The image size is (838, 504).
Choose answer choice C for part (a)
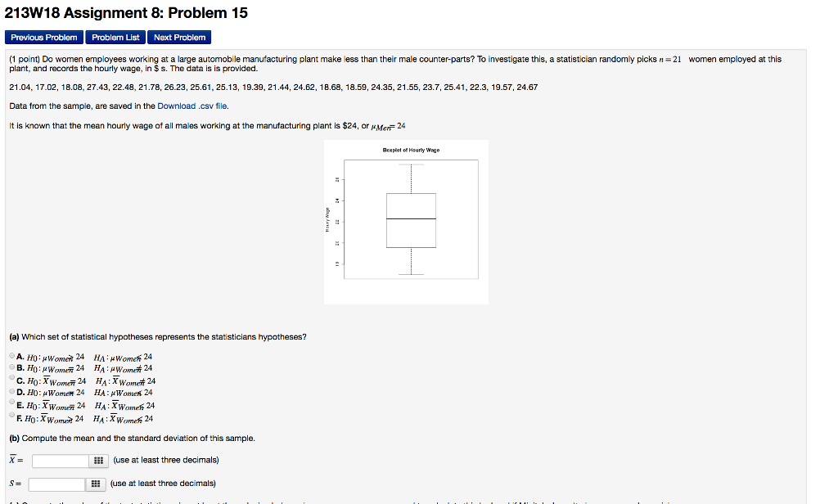[11, 378]
